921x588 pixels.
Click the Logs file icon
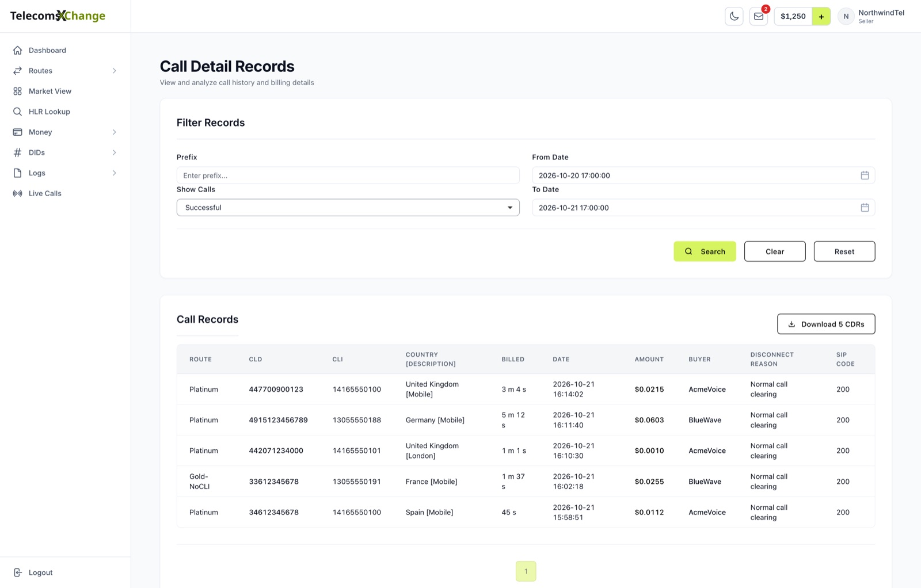click(17, 173)
